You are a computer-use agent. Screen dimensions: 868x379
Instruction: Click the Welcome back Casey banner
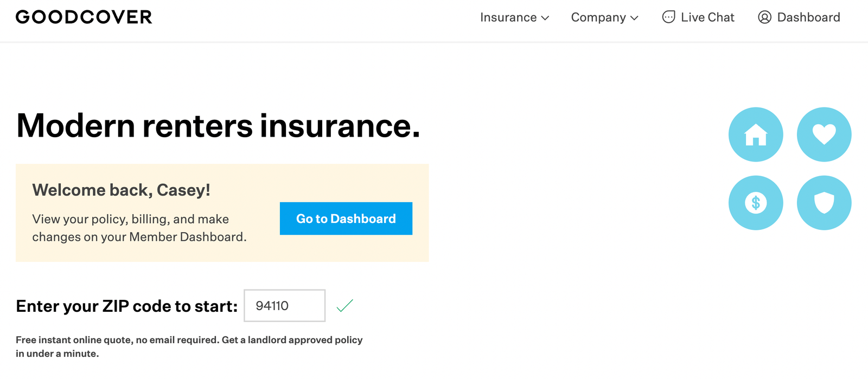click(221, 212)
